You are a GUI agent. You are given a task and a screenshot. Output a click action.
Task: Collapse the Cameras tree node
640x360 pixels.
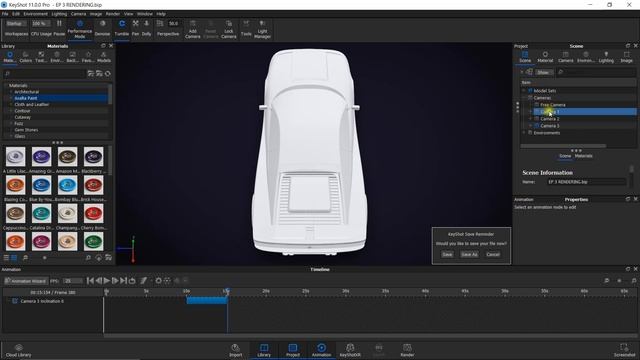pyautogui.click(x=524, y=98)
